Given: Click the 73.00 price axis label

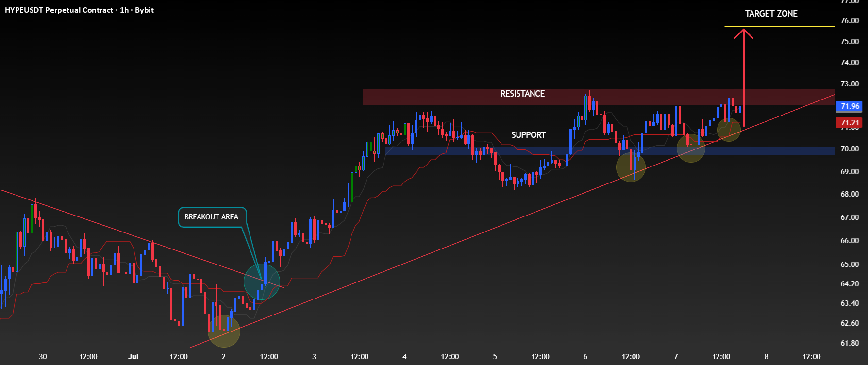Looking at the screenshot, I should 850,84.
